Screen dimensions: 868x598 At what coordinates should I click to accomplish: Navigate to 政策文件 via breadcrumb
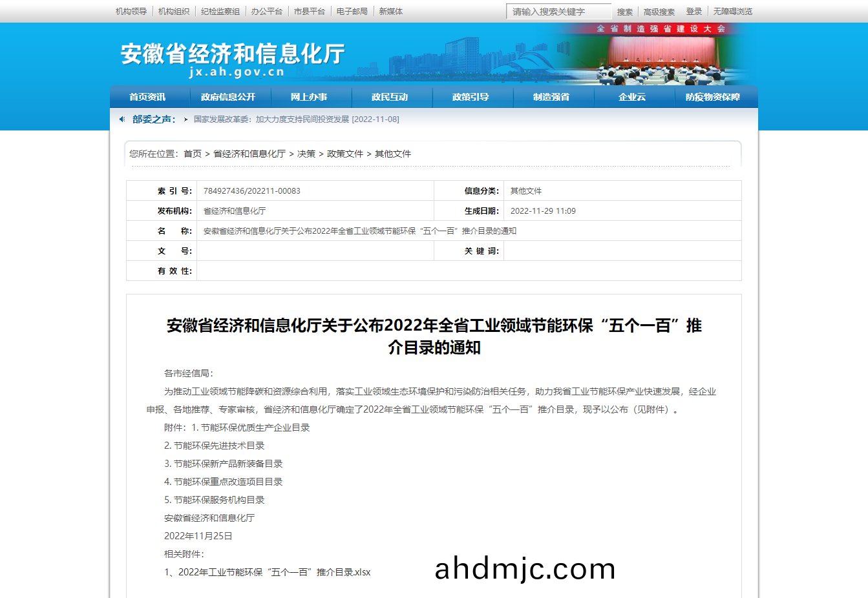pyautogui.click(x=345, y=154)
